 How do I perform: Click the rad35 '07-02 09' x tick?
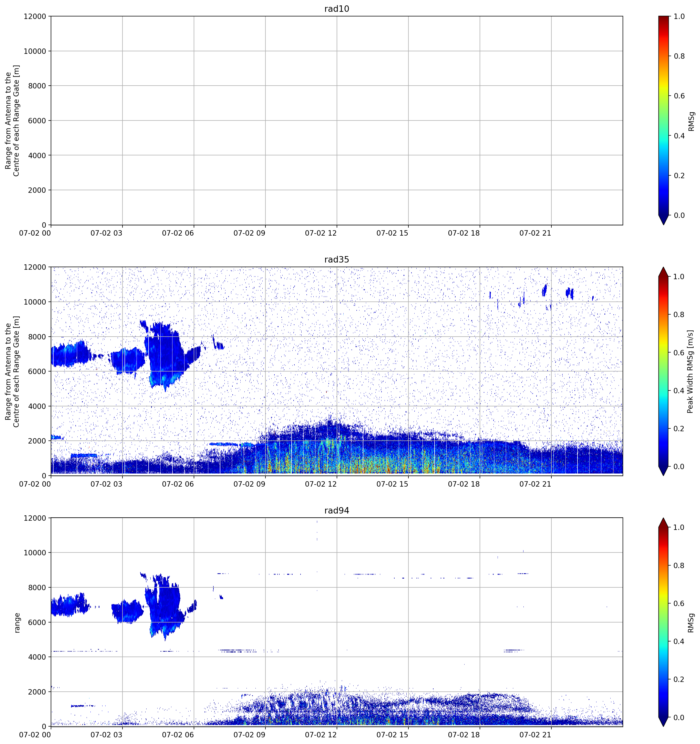coord(249,484)
